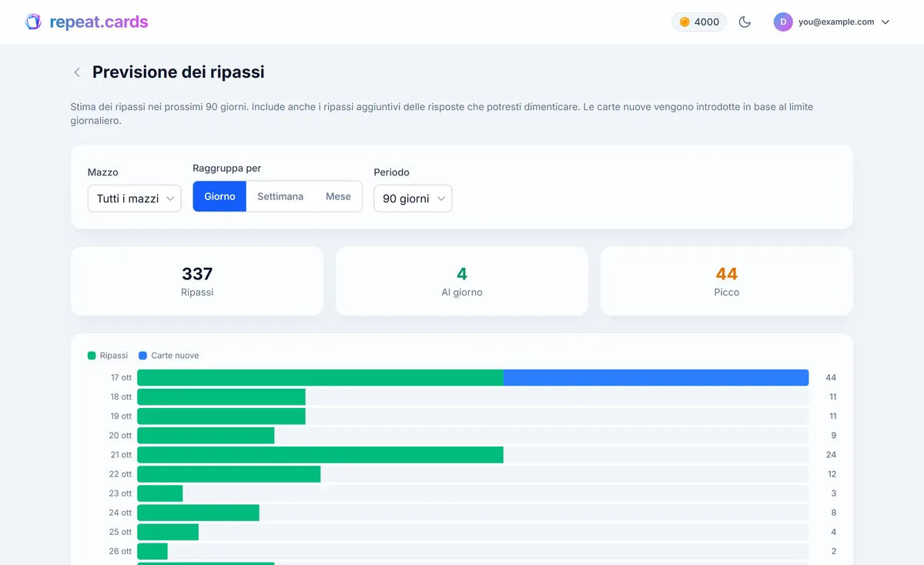
Task: Click the orange coin icon
Action: click(685, 22)
